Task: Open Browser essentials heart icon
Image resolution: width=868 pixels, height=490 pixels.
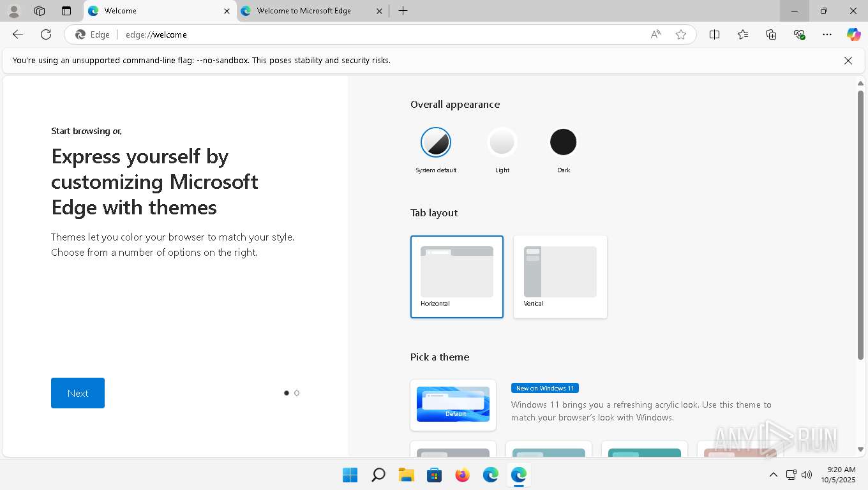Action: 799,34
